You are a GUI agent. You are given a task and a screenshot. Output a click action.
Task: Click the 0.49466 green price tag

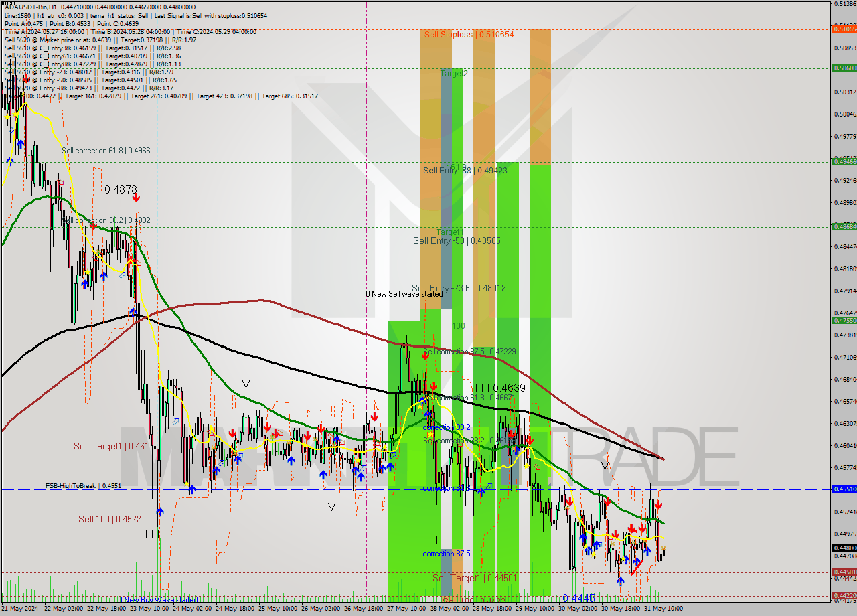(x=844, y=161)
